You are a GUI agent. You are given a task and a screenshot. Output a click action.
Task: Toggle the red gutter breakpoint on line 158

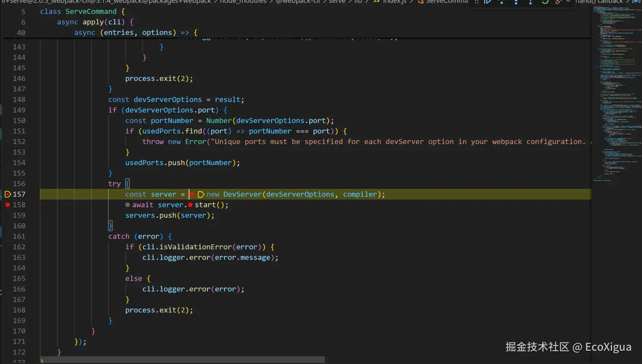(7, 205)
